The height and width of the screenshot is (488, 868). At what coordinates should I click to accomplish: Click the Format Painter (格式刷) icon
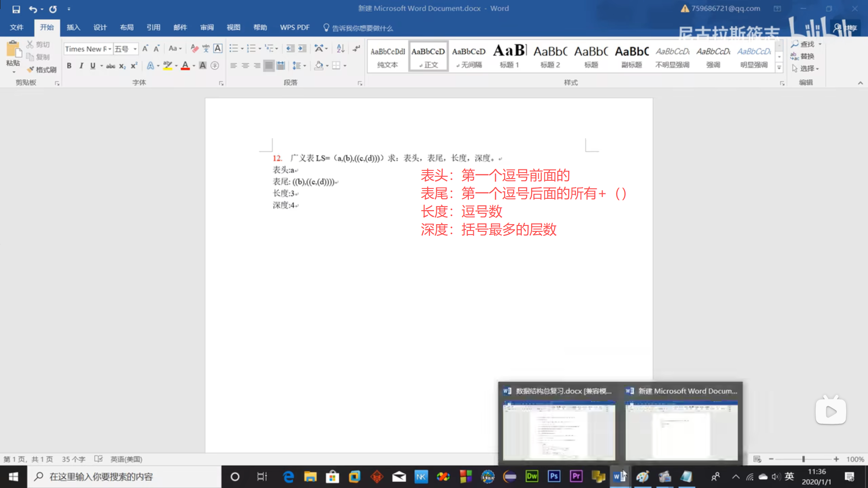point(41,70)
